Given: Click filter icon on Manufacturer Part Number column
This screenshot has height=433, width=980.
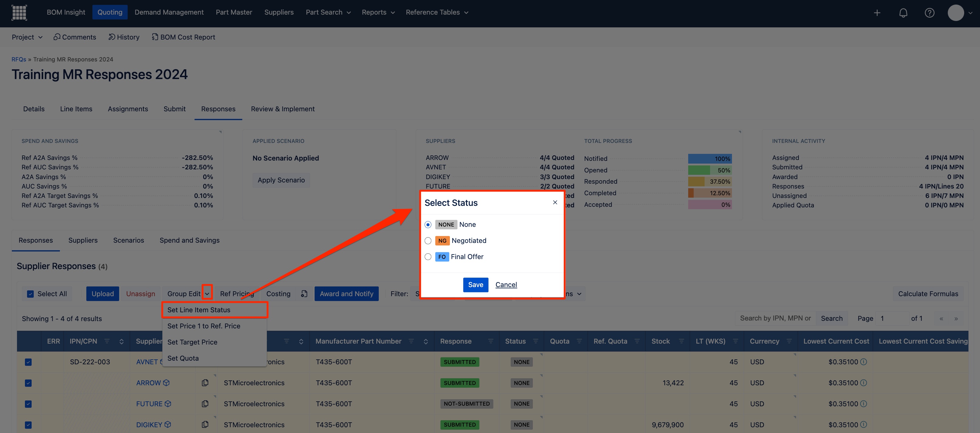Looking at the screenshot, I should 411,341.
